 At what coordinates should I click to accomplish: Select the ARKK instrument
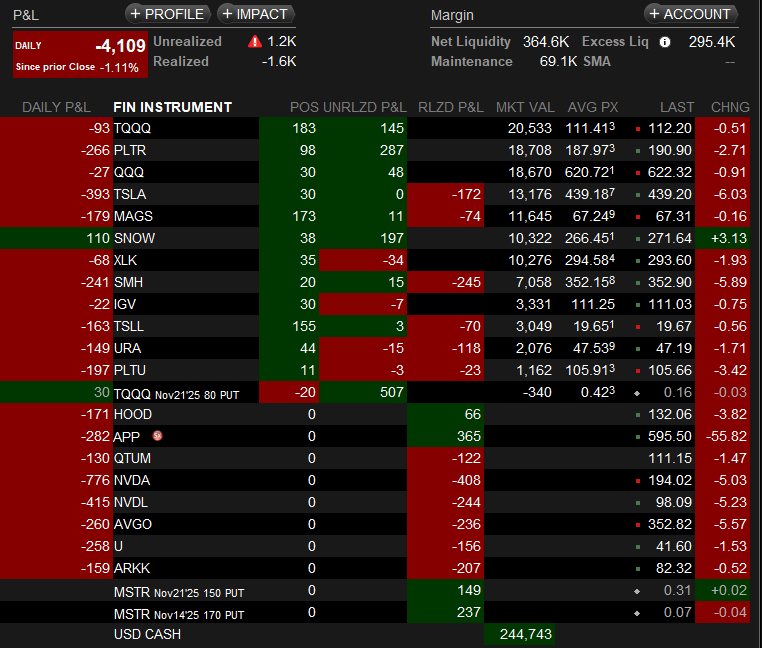click(x=132, y=568)
